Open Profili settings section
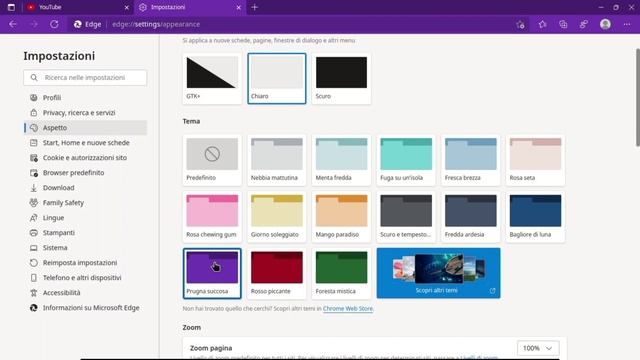Image resolution: width=640 pixels, height=360 pixels. click(x=85, y=98)
